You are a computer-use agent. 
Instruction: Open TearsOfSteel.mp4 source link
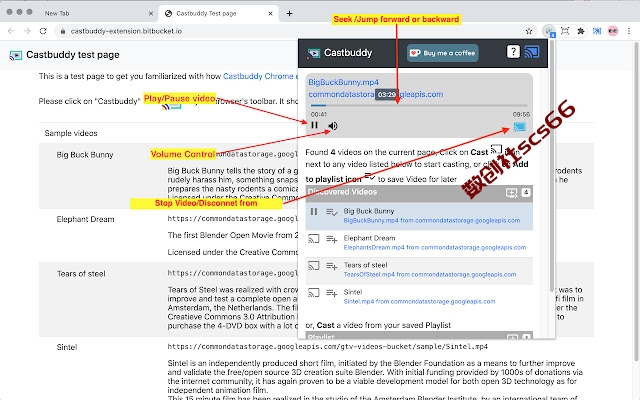point(430,274)
